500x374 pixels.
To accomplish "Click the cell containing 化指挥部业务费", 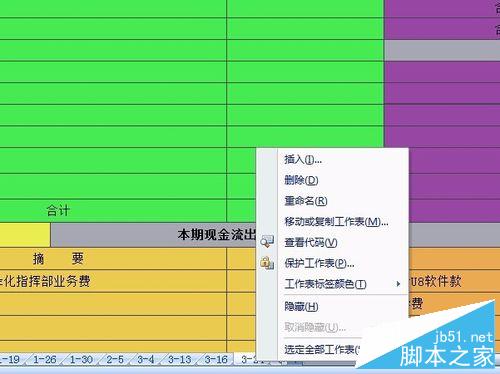I will [x=113, y=281].
